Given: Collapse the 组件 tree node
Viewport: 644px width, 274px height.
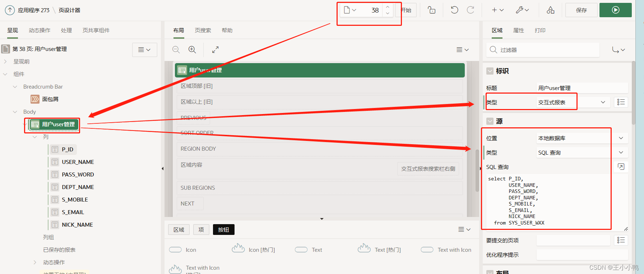Looking at the screenshot, I should click(5, 74).
